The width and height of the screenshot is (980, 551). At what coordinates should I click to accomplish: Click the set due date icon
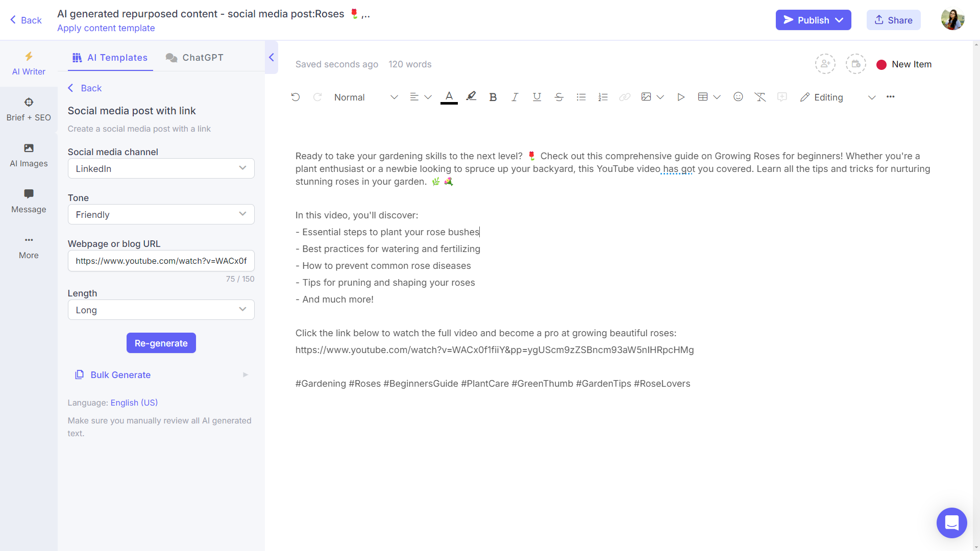tap(855, 64)
